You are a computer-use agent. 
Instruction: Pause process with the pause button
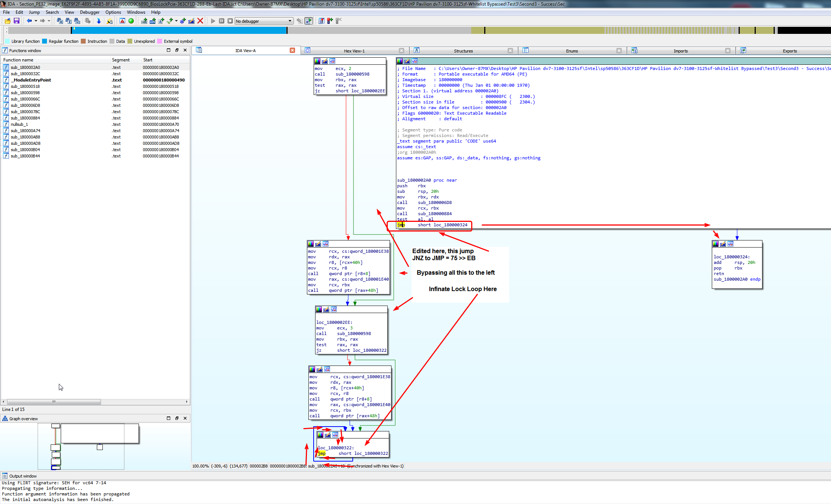[222, 21]
